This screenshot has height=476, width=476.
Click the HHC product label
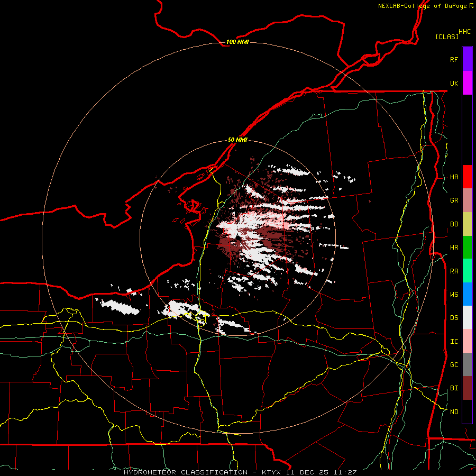click(464, 32)
